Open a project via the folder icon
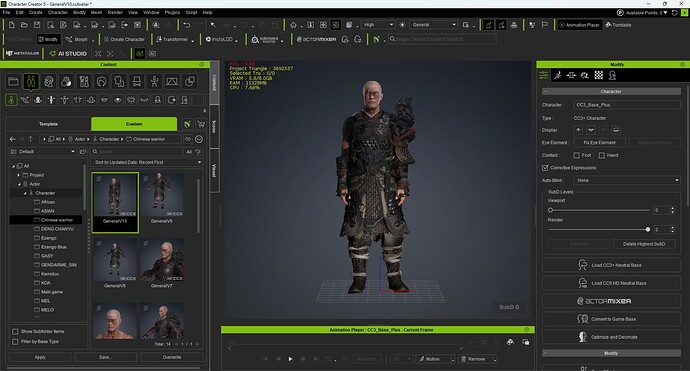 tap(25, 25)
